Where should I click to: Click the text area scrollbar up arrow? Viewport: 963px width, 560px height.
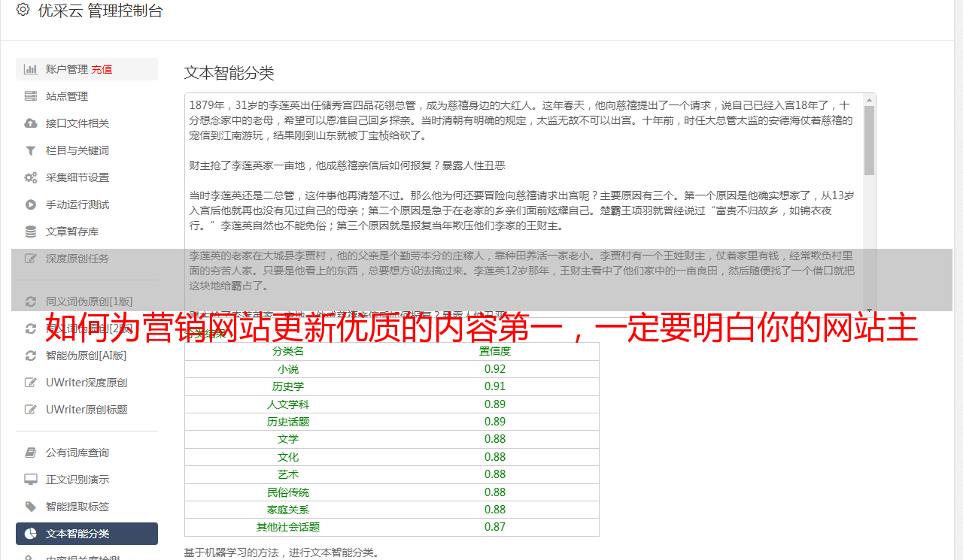pyautogui.click(x=869, y=99)
